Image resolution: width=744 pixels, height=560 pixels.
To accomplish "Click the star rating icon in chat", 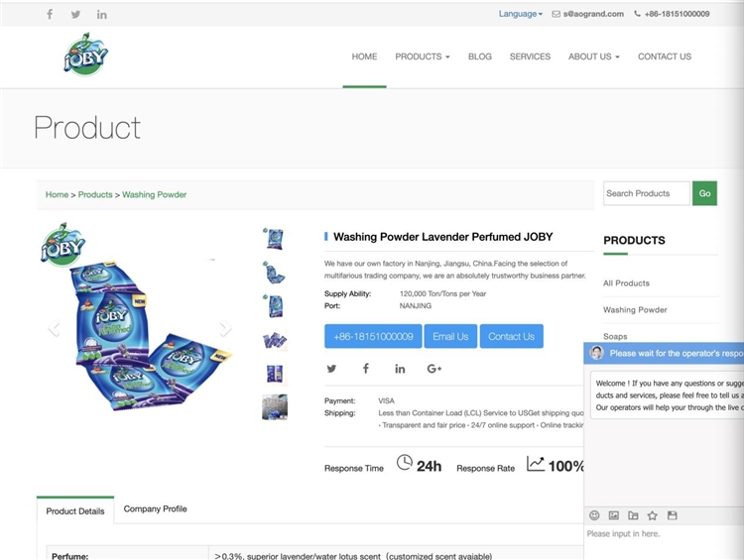I will 652,515.
